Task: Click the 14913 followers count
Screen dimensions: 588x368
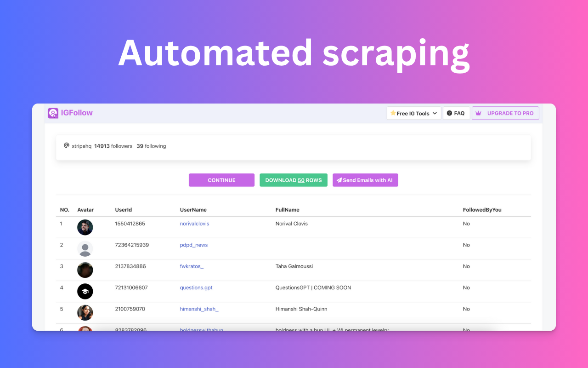Action: [113, 146]
